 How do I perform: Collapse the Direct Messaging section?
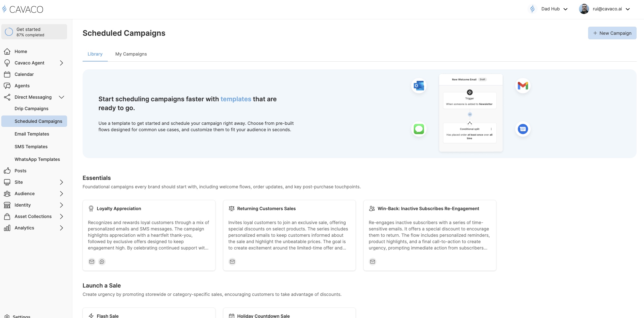pyautogui.click(x=61, y=97)
